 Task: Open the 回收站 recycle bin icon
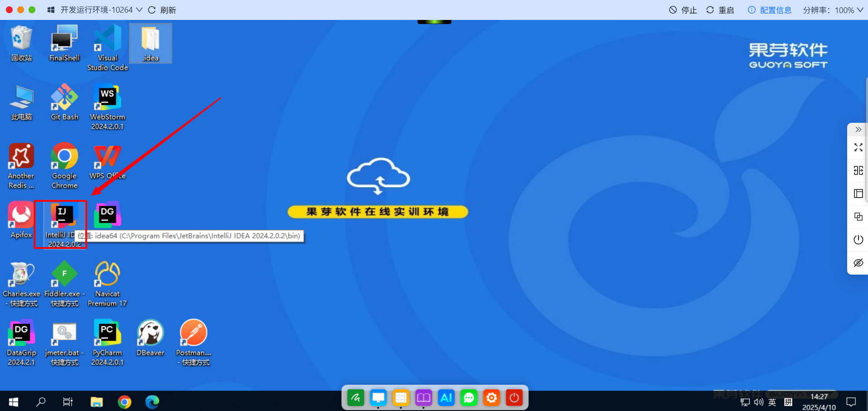[x=21, y=44]
